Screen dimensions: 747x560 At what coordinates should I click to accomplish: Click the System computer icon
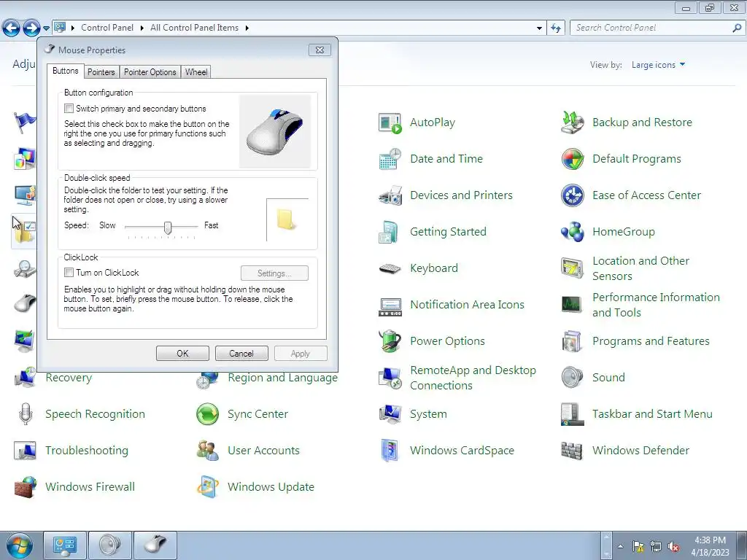[390, 414]
